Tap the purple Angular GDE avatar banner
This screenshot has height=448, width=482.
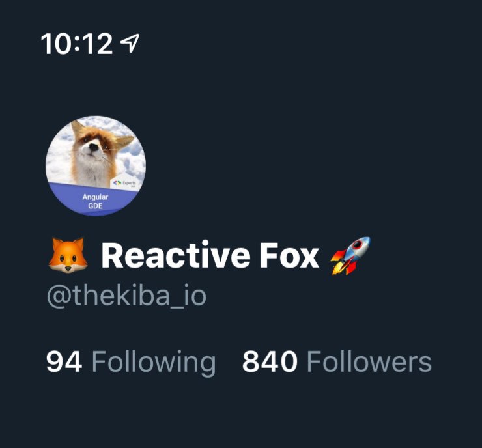[x=95, y=201]
